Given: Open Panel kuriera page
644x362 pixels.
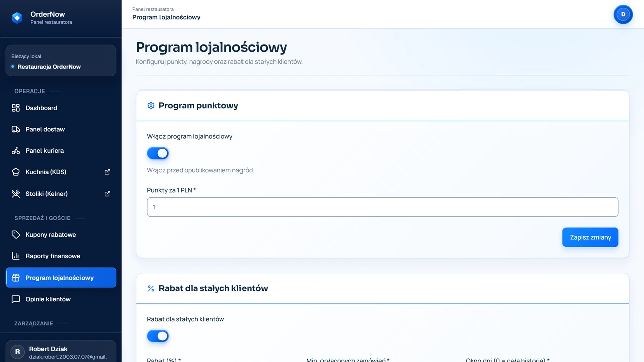Looking at the screenshot, I should point(61,151).
